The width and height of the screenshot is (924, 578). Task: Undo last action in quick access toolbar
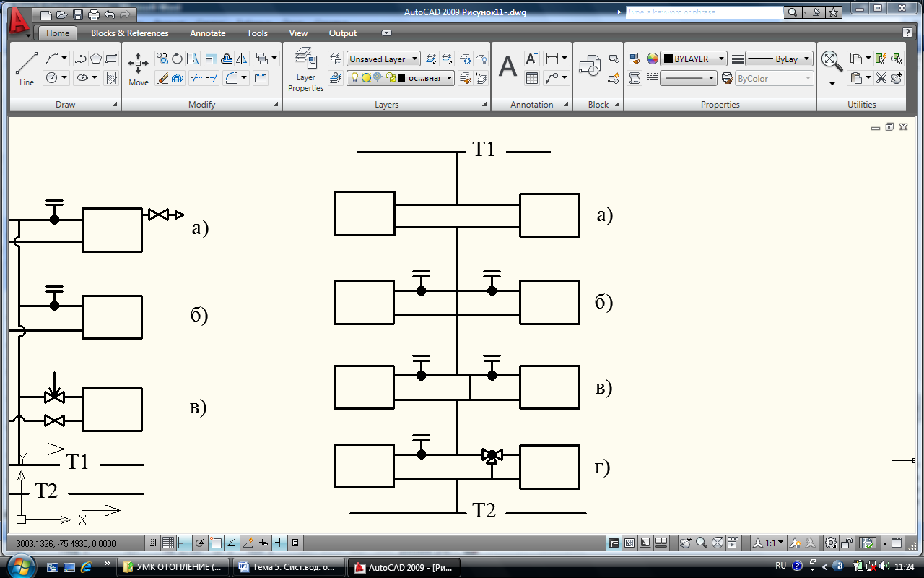(x=109, y=14)
